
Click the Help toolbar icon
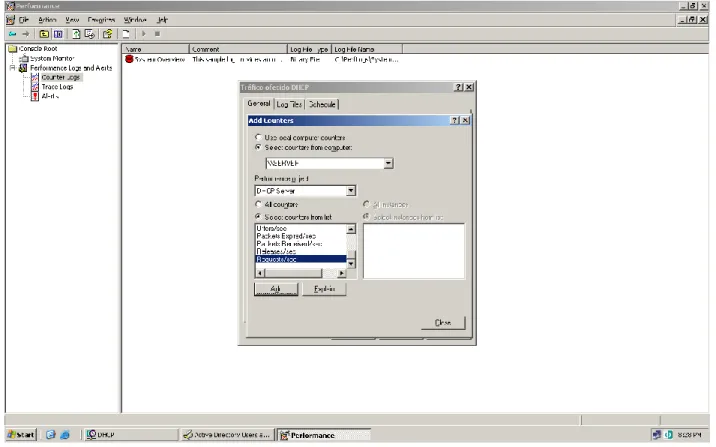pyautogui.click(x=108, y=34)
